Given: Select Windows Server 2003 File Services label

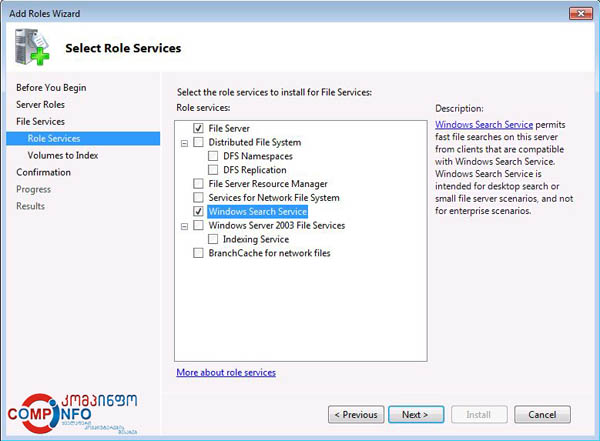Looking at the screenshot, I should [x=277, y=225].
